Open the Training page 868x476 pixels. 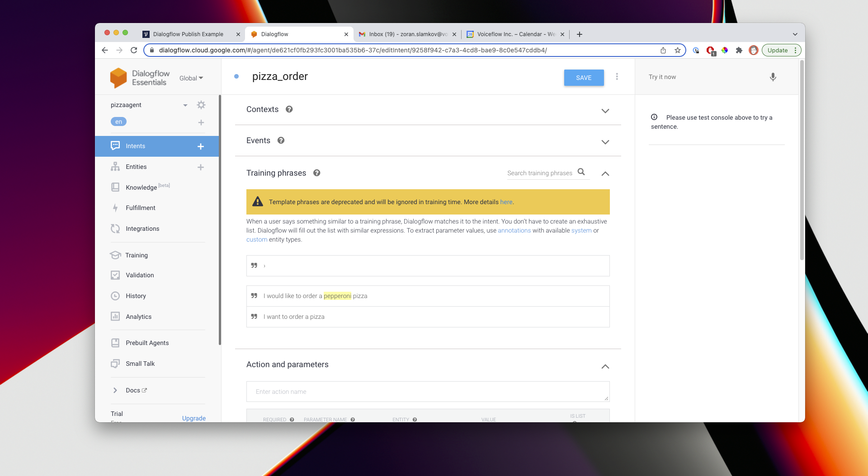(136, 255)
